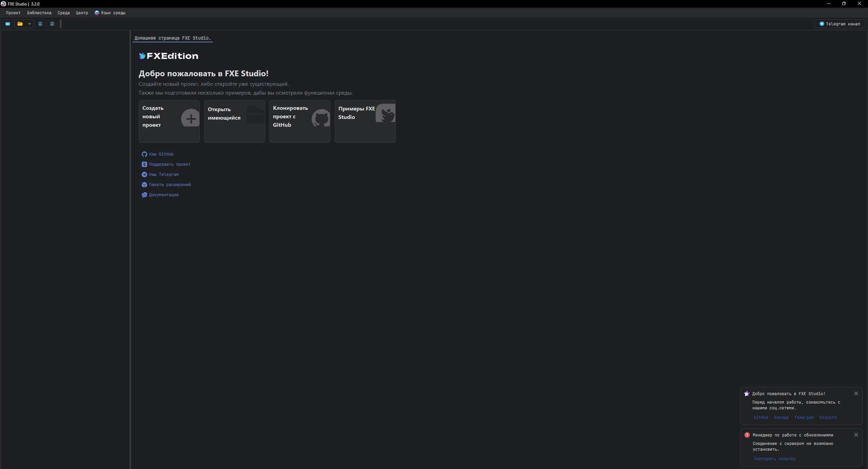
Task: Click the Discord link in the notification
Action: 828,417
